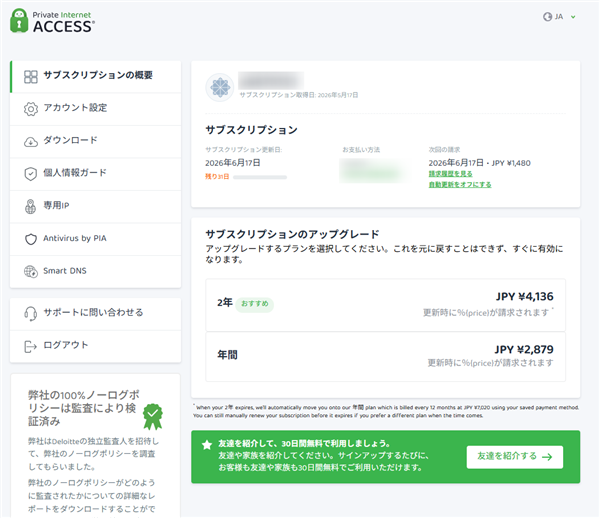Open the JA language dropdown arrow
600x518 pixels.
[x=573, y=17]
